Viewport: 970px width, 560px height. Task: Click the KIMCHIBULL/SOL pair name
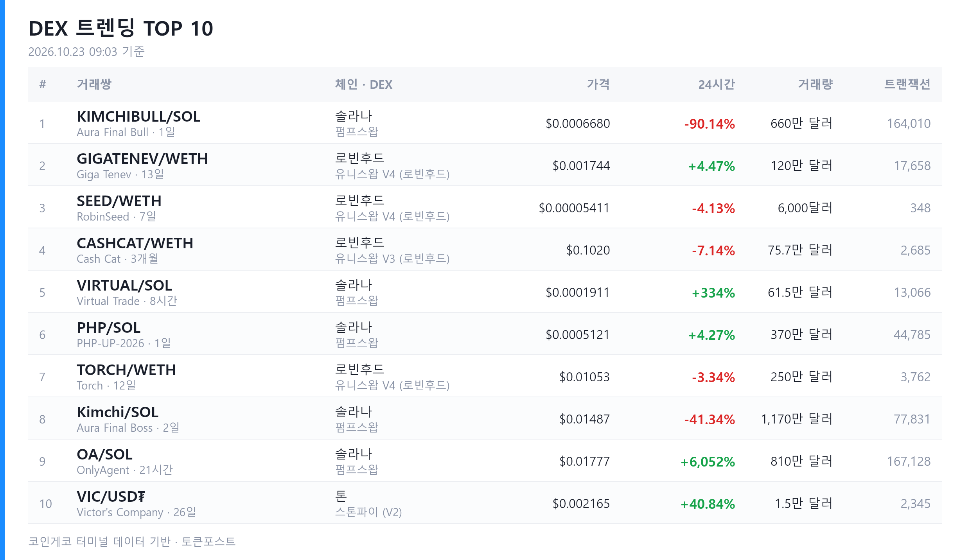138,117
